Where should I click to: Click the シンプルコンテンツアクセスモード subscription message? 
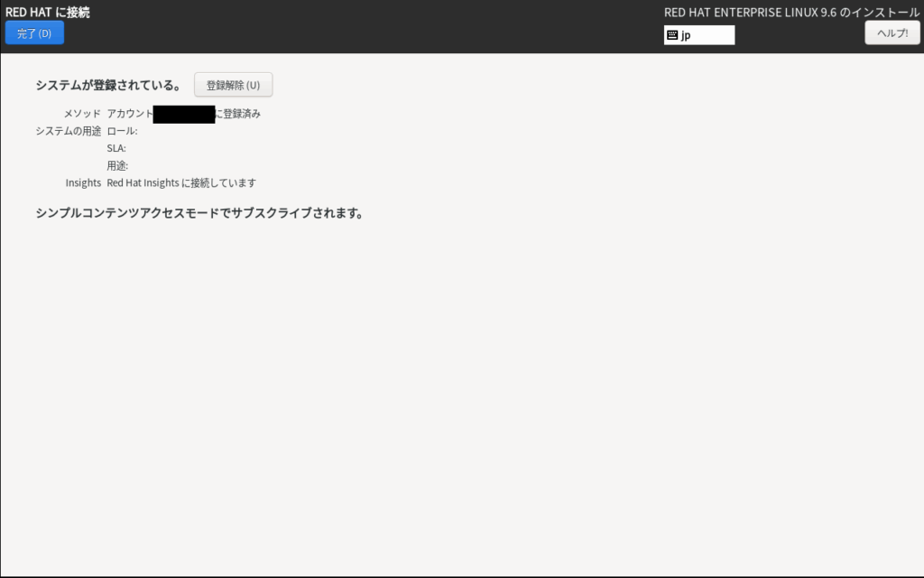point(199,214)
